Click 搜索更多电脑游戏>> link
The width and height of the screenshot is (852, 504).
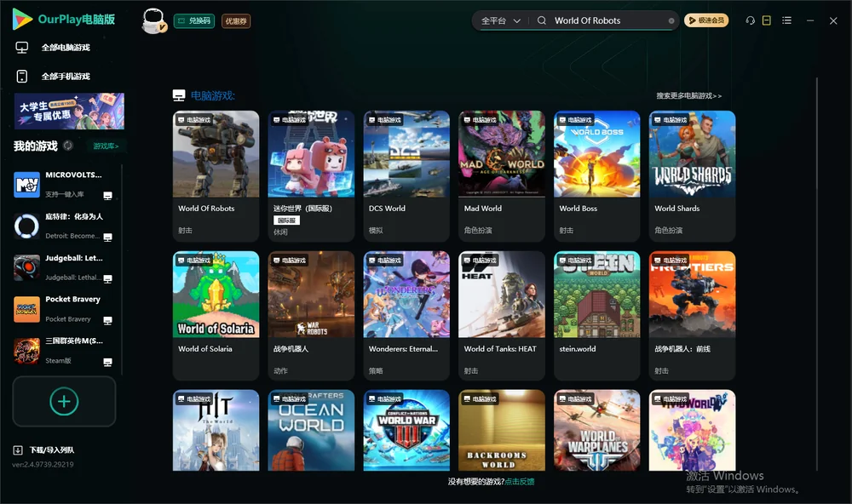tap(688, 95)
